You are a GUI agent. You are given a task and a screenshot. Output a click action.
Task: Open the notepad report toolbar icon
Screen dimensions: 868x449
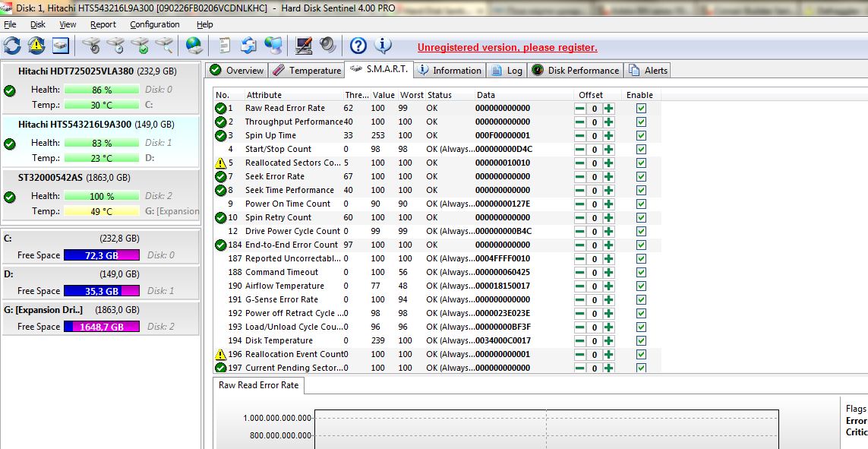click(224, 46)
